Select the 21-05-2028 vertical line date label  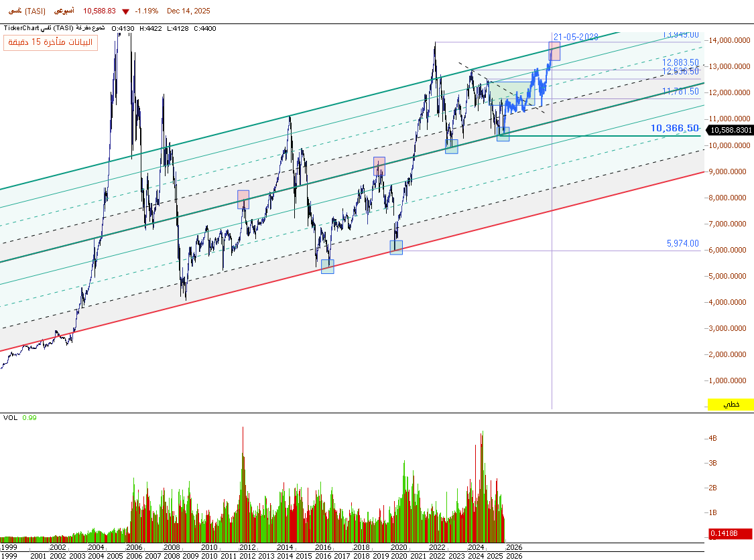point(576,37)
